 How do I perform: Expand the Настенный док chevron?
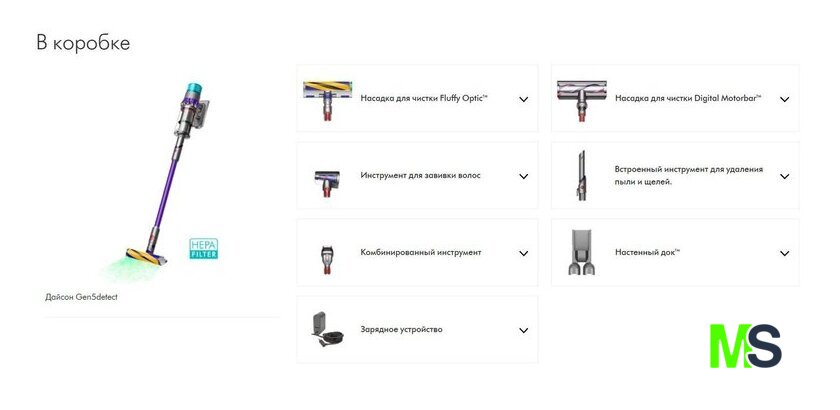coord(784,253)
